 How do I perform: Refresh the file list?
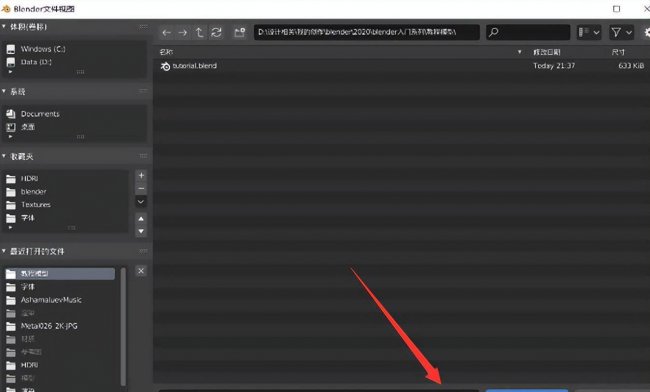[216, 32]
